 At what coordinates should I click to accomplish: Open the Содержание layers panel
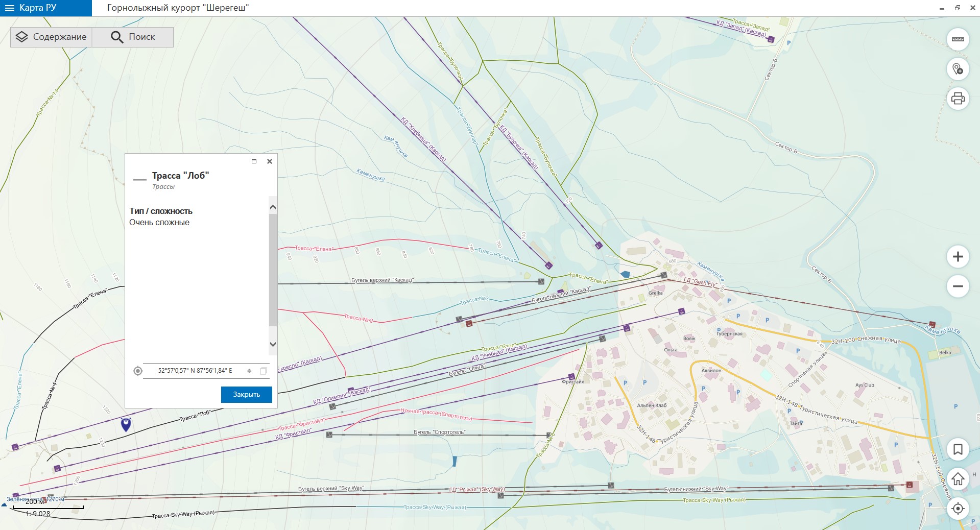51,37
